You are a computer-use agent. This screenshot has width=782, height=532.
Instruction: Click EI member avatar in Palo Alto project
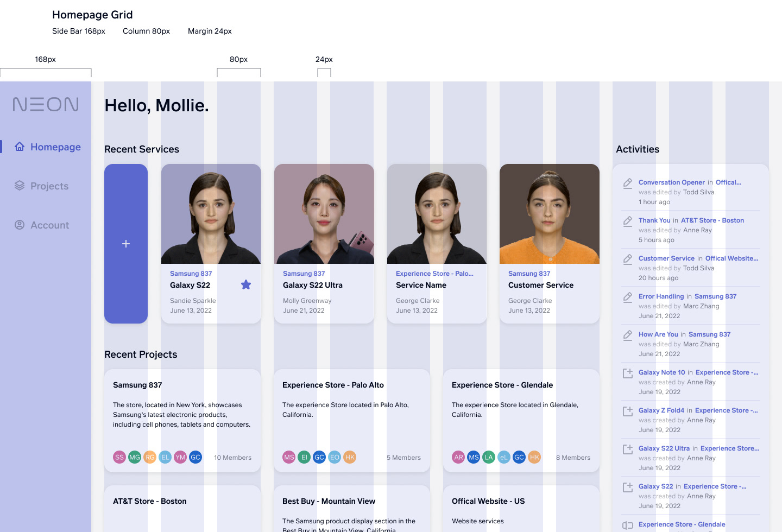coord(304,457)
